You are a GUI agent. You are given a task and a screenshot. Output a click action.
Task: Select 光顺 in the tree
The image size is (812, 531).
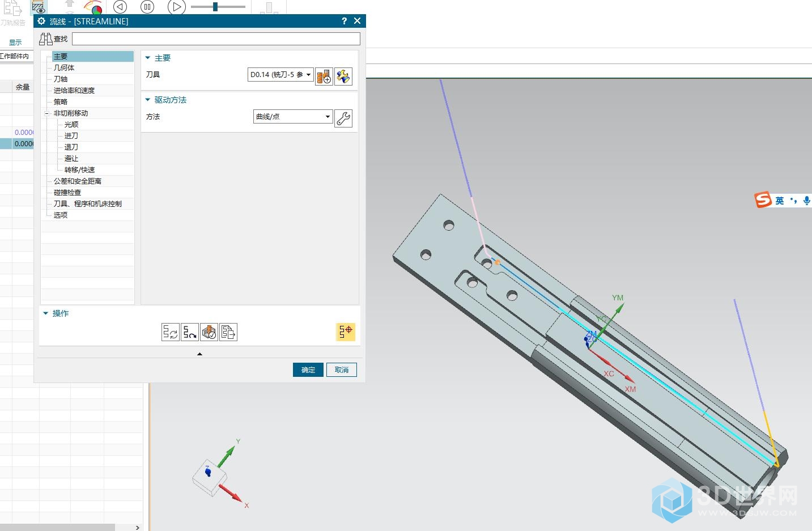coord(71,125)
